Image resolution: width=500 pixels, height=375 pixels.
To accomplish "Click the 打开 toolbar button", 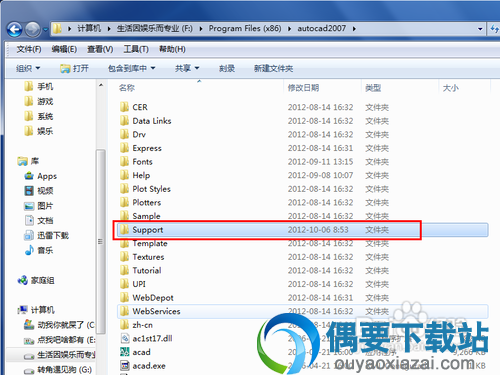I will (x=74, y=68).
